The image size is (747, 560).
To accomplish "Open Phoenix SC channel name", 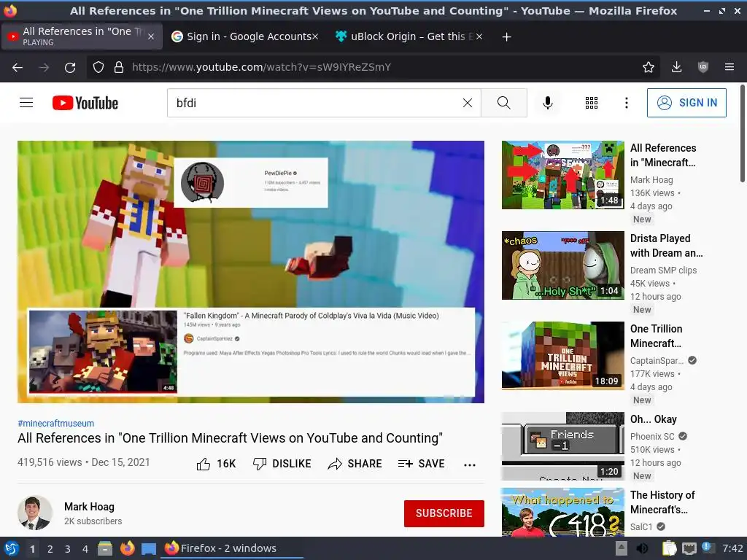I will (x=652, y=437).
